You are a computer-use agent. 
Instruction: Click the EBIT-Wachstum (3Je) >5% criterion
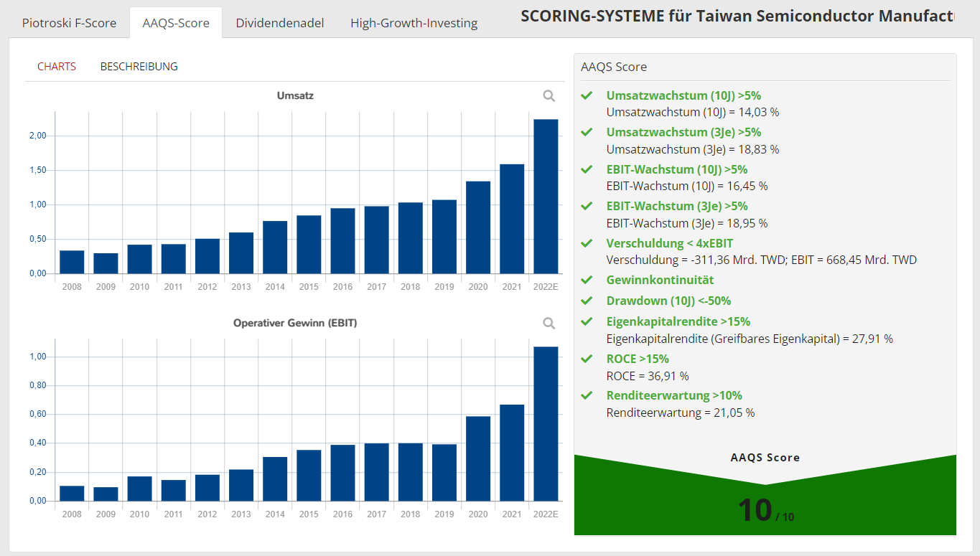tap(677, 206)
